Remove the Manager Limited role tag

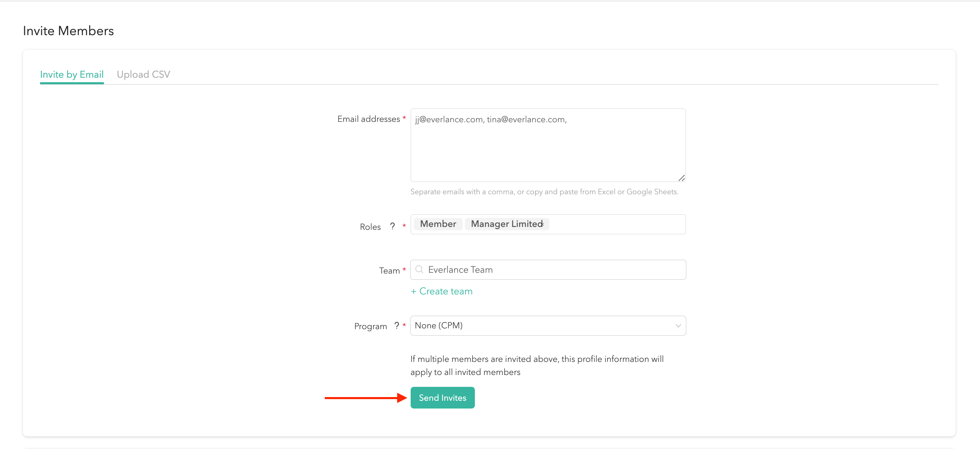(543, 224)
